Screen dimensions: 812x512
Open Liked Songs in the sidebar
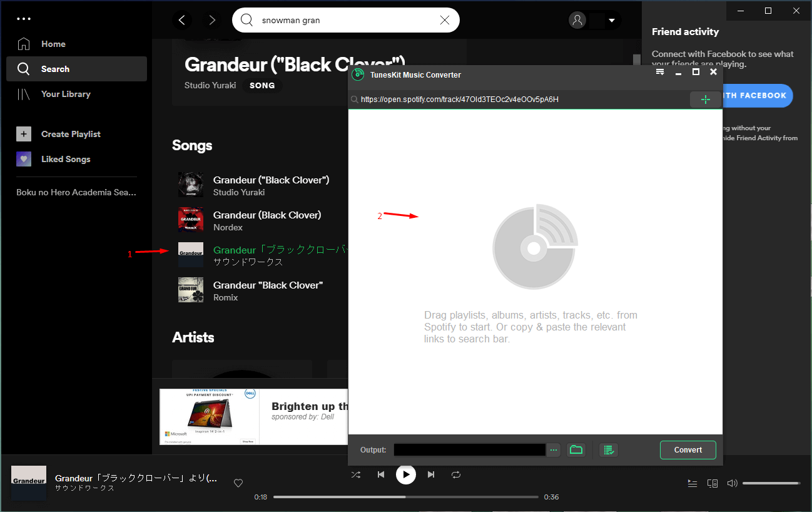coord(24,159)
